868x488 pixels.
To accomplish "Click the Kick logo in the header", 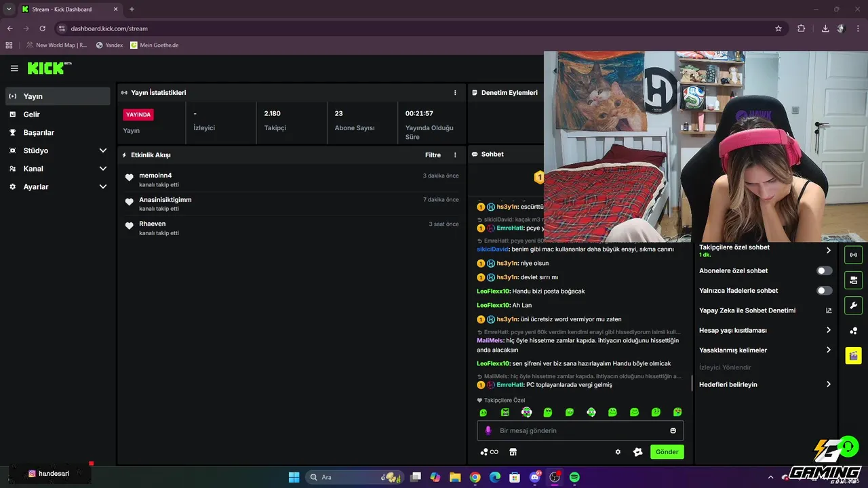I will tap(49, 68).
